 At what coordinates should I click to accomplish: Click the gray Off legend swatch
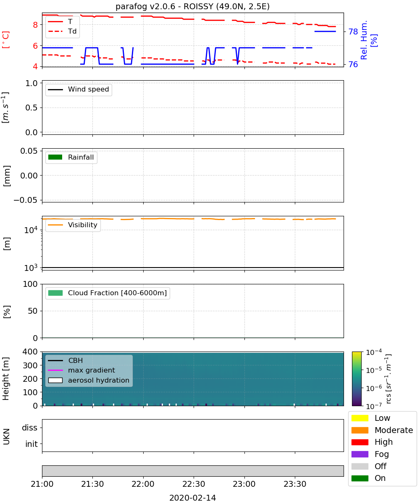click(360, 466)
